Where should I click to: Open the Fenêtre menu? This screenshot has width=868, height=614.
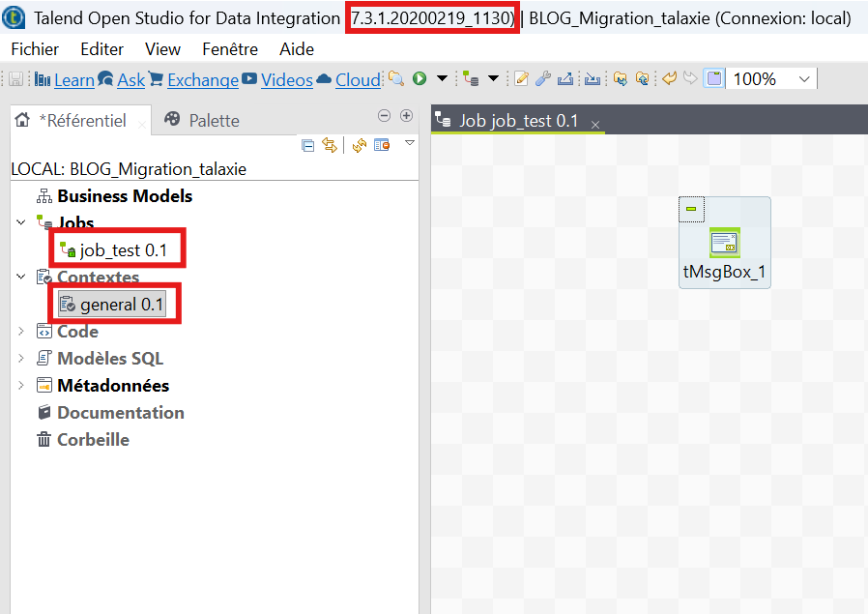[230, 49]
